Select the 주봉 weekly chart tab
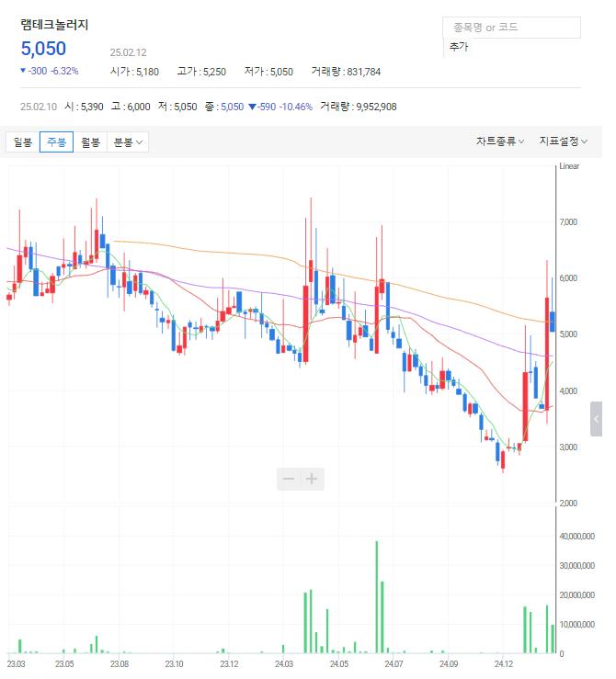 [56, 142]
